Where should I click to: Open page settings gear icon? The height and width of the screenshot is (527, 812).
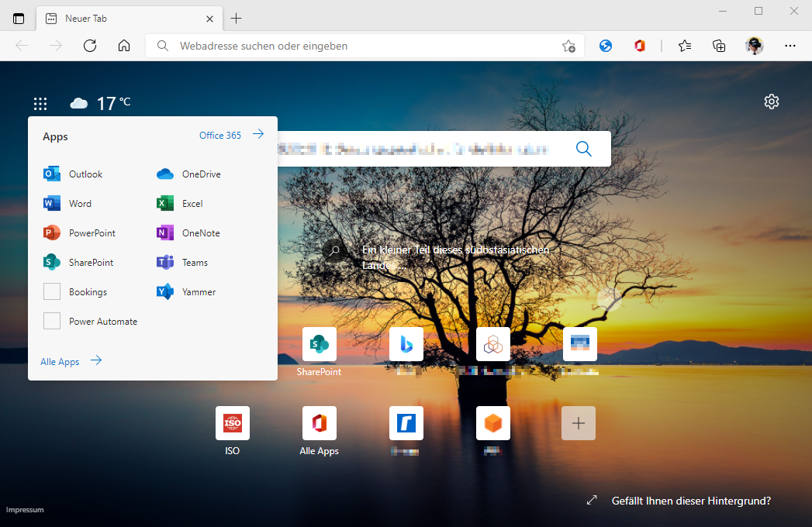[x=771, y=102]
